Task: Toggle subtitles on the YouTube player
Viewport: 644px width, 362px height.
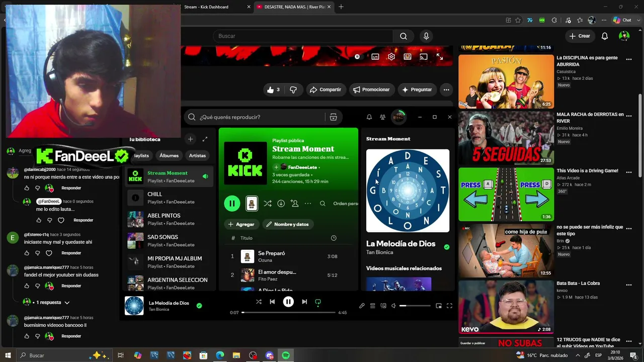Action: (375, 57)
